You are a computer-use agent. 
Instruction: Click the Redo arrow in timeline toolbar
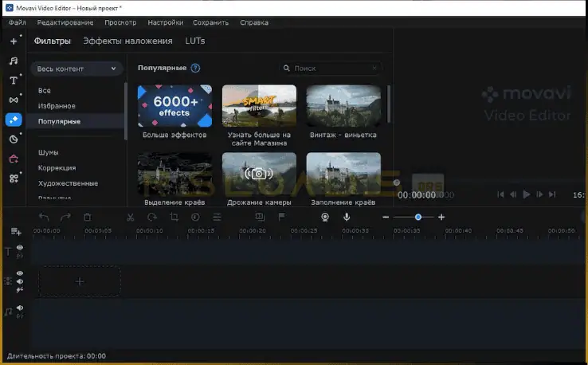[65, 217]
